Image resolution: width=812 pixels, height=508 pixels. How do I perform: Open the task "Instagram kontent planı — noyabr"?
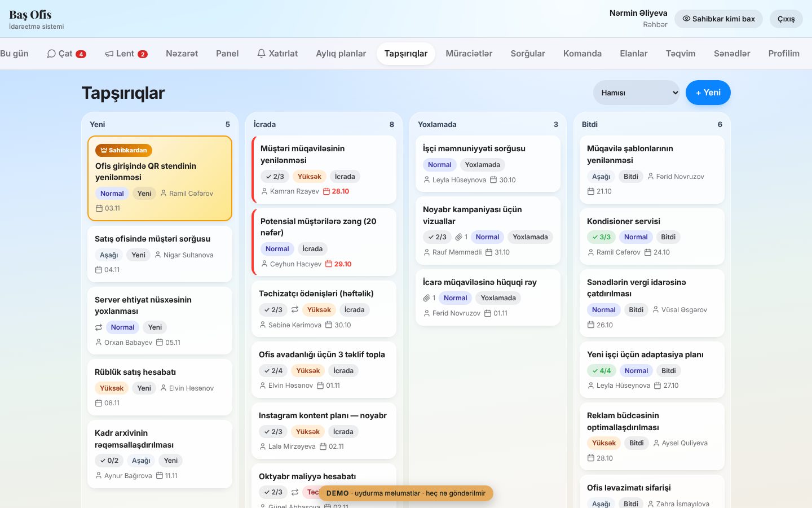(324, 431)
